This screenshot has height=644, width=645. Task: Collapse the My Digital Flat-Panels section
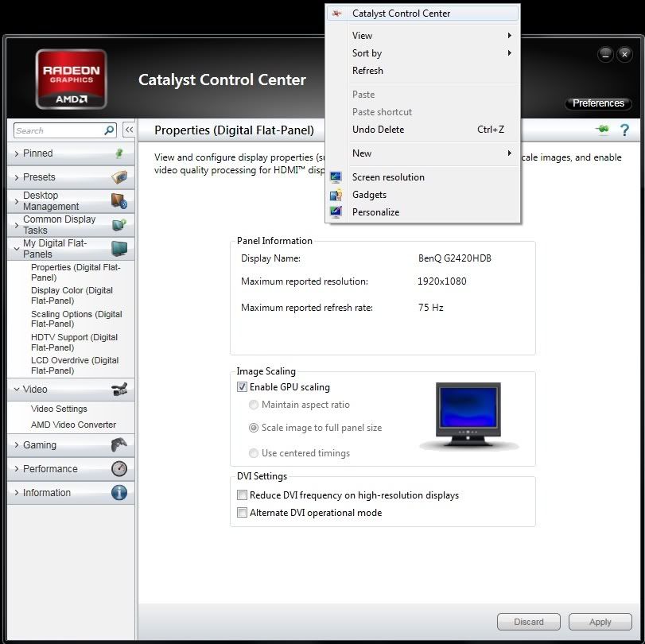point(71,248)
